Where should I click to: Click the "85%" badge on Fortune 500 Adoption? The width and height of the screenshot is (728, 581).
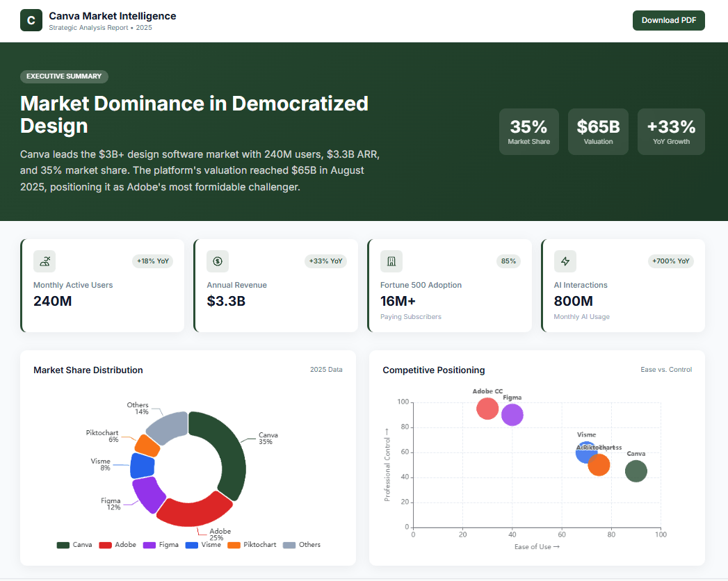click(508, 261)
